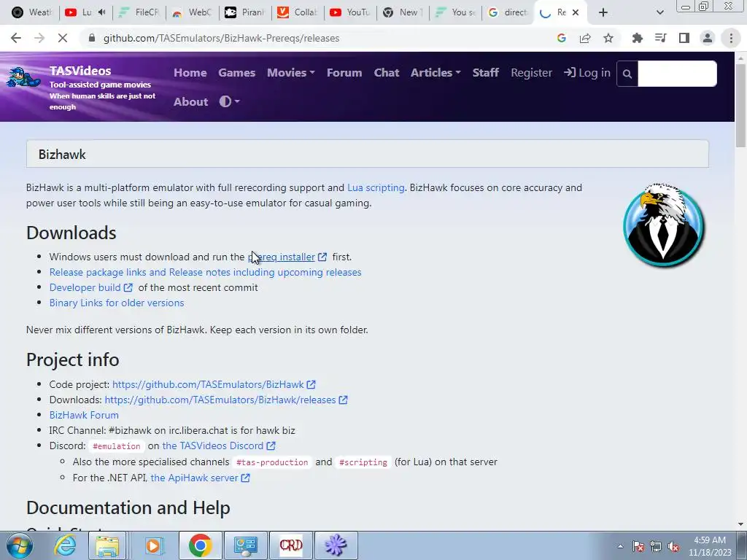The image size is (747, 560).
Task: Click the BizHawk eagle logo image
Action: 664,225
